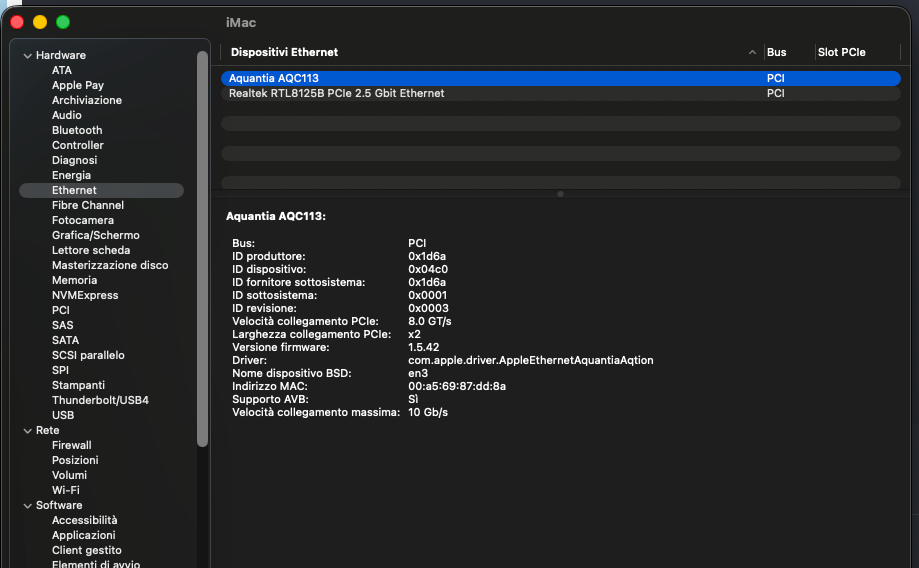
Task: Collapse the Software section chevron
Action: pyautogui.click(x=28, y=506)
